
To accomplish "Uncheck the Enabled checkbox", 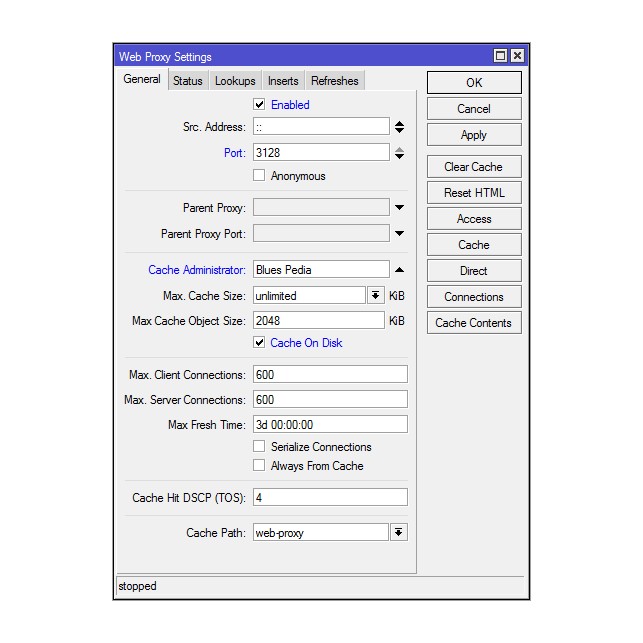I will (x=260, y=105).
